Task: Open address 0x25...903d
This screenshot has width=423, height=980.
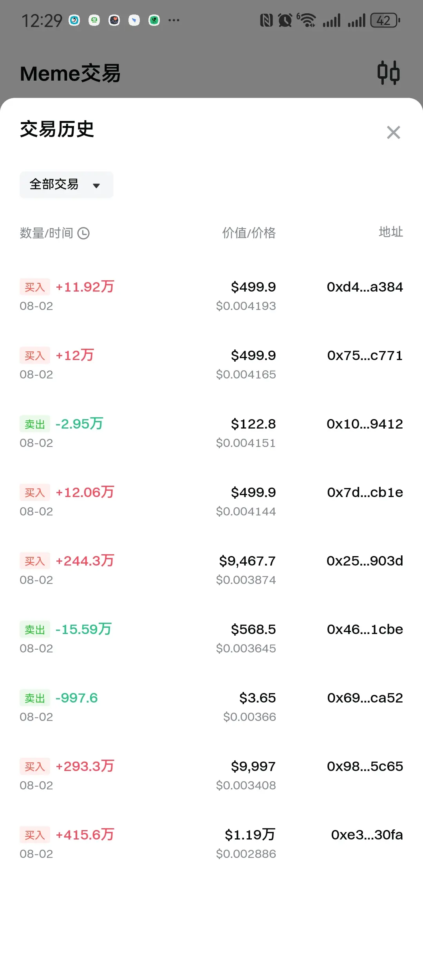Action: 365,561
